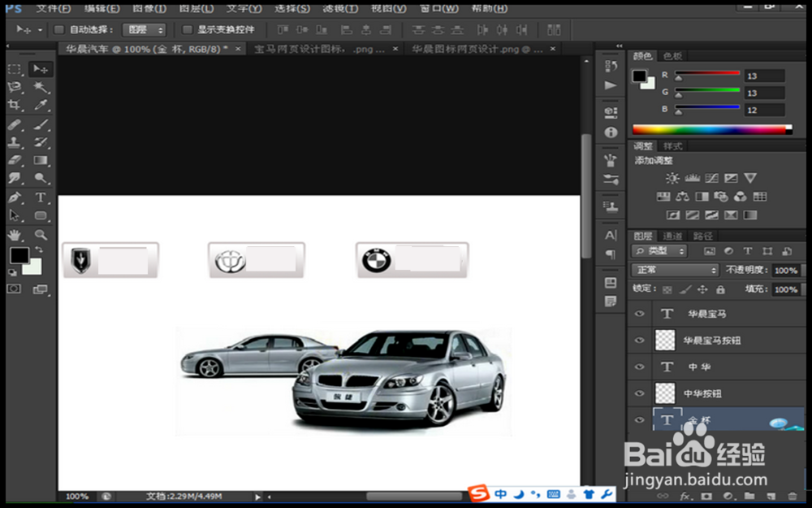Click the R value input field
Viewport: 812px width, 508px height.
click(x=764, y=76)
